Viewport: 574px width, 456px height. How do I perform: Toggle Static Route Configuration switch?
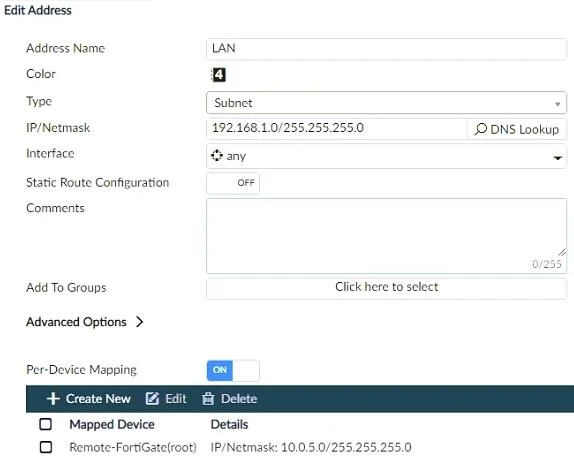point(233,183)
